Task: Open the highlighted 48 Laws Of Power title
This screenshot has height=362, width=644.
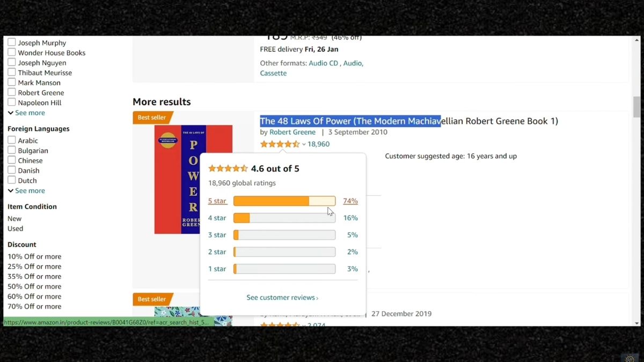Action: tap(350, 121)
